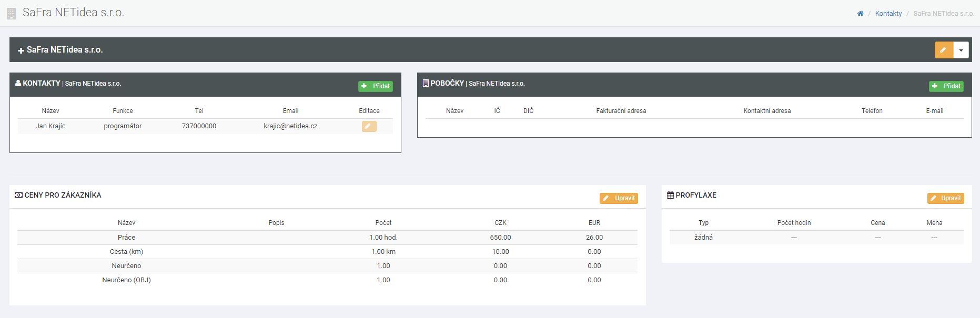Image resolution: width=980 pixels, height=318 pixels.
Task: Click the E-mail column header in Pobočky
Action: click(x=935, y=111)
